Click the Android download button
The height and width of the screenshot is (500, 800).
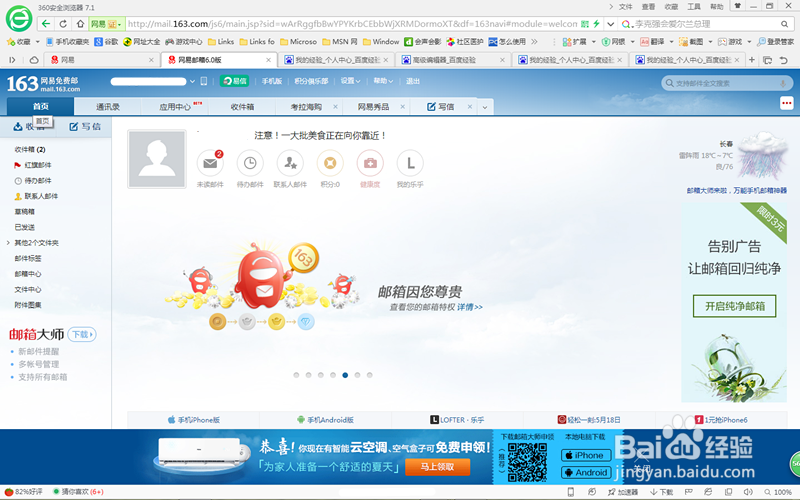585,472
